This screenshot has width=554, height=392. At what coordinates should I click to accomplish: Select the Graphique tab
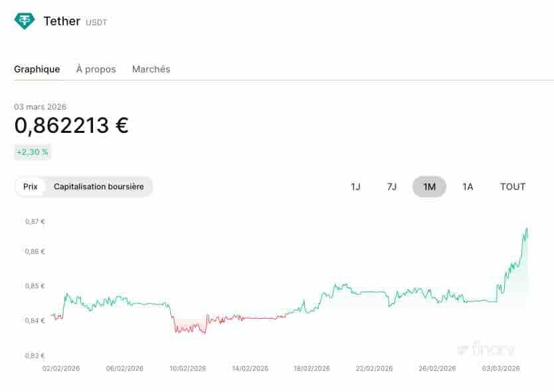point(37,69)
